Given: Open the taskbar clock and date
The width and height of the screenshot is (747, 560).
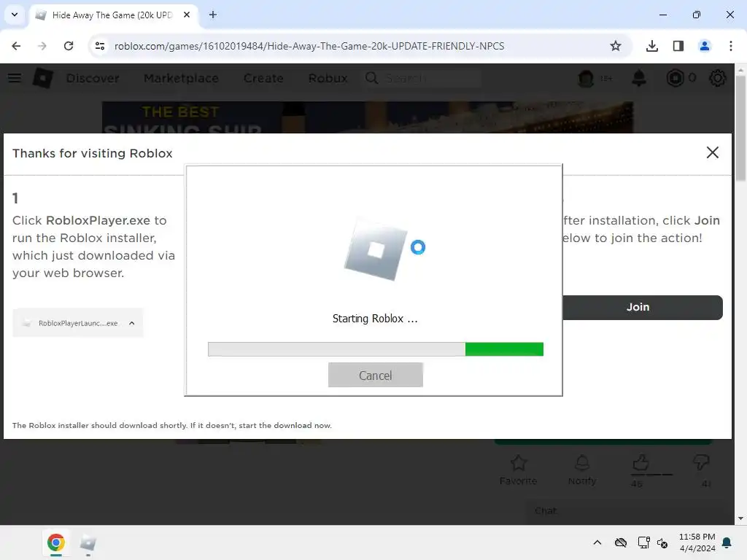Looking at the screenshot, I should point(697,542).
